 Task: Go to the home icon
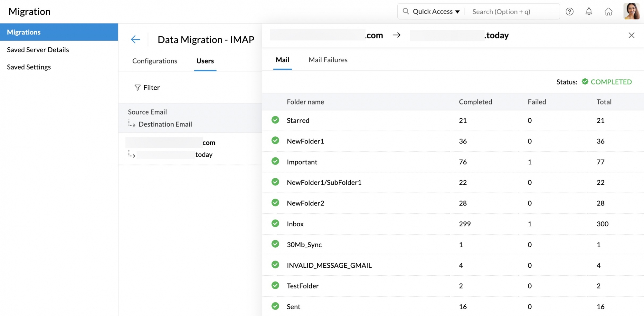click(x=608, y=12)
